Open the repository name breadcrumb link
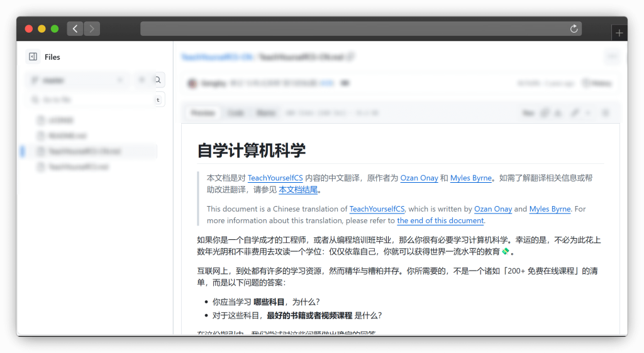644x353 pixels. click(x=217, y=57)
